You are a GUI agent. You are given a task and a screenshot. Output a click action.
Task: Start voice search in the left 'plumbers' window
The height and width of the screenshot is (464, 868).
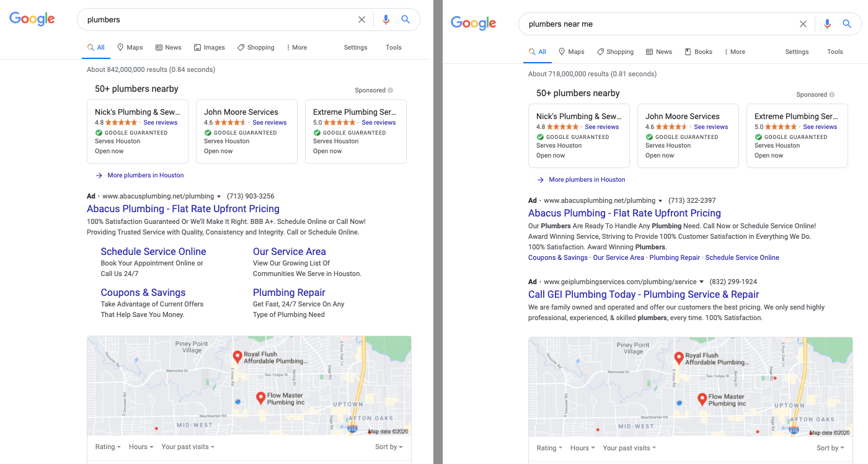pyautogui.click(x=386, y=20)
